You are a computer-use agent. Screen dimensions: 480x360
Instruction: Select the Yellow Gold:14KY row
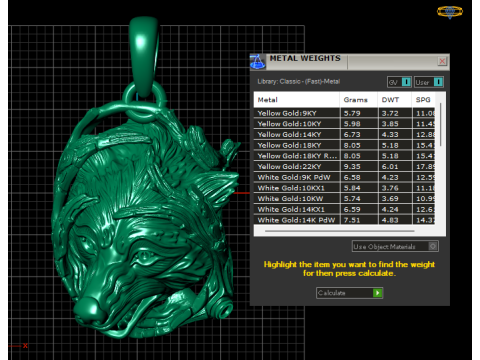coord(344,134)
